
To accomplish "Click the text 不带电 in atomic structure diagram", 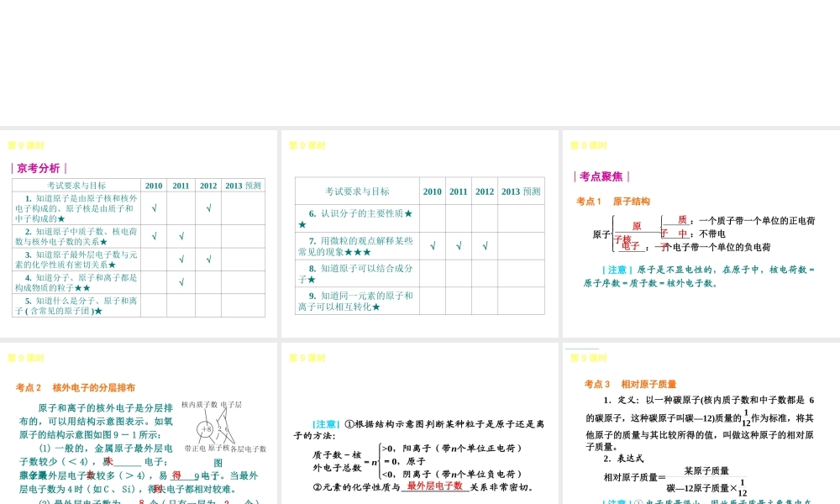I will tap(712, 234).
